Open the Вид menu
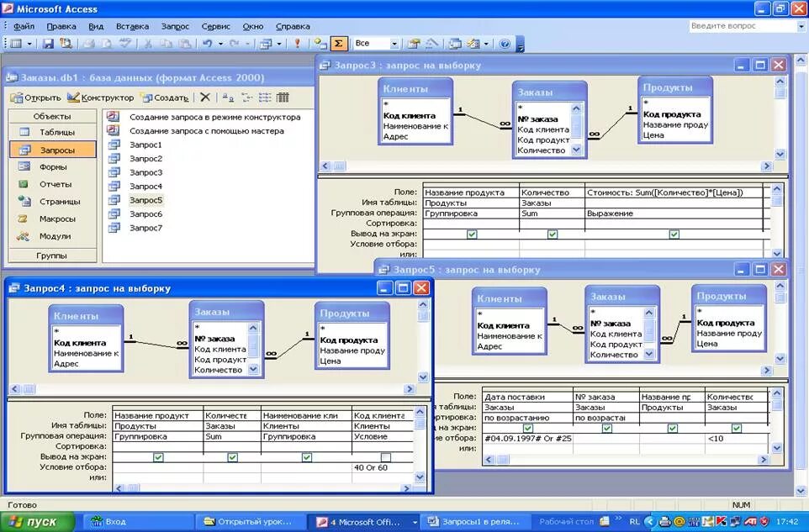 coord(96,26)
